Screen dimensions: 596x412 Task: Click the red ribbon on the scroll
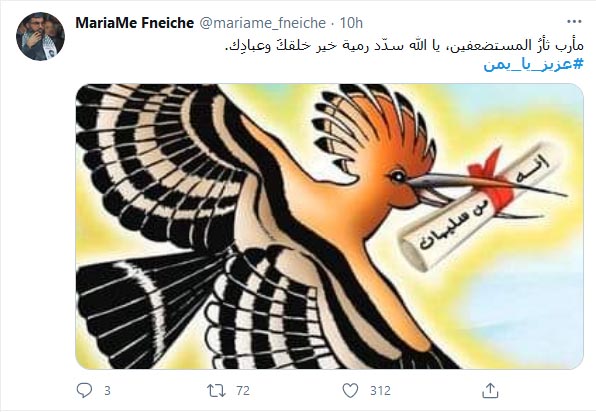(x=492, y=181)
